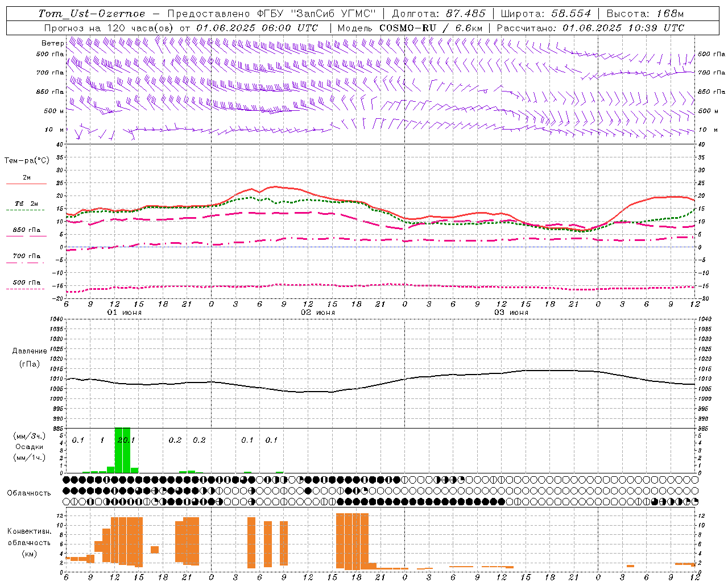
Task: Click the 03 июня date label
Action: [x=511, y=313]
